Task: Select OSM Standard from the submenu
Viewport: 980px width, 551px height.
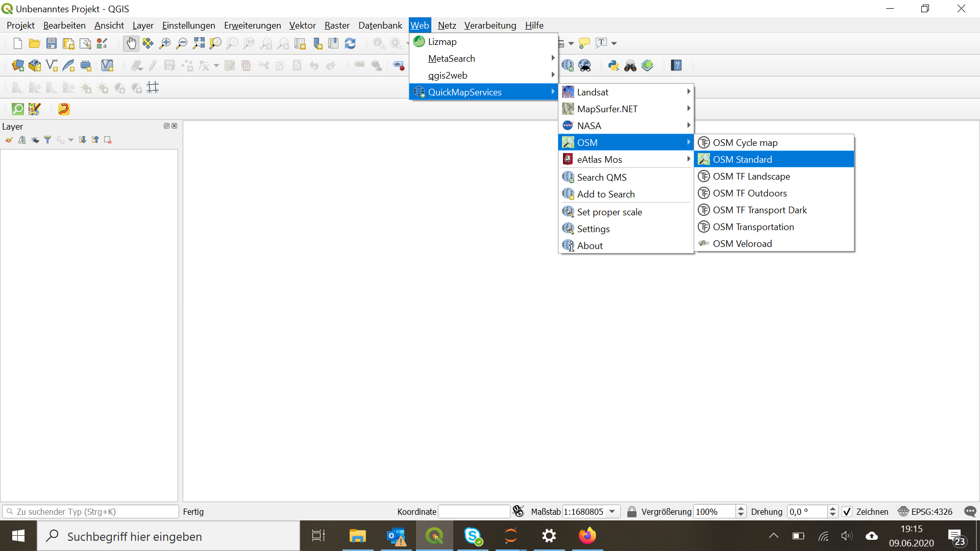Action: click(x=774, y=159)
